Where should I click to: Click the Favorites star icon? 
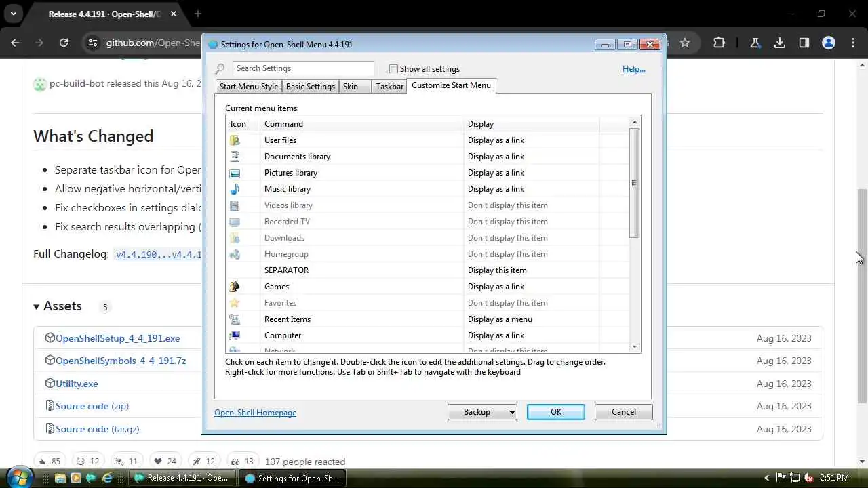click(x=235, y=303)
